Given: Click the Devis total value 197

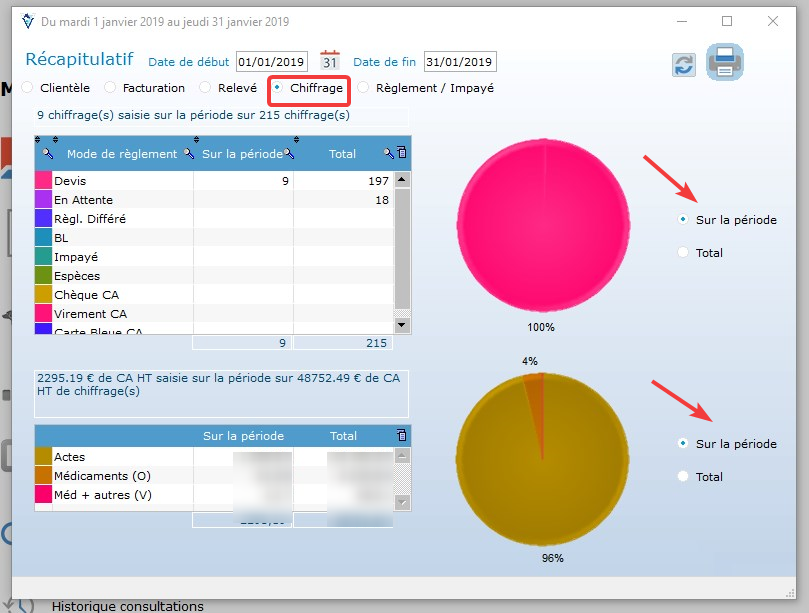Looking at the screenshot, I should click(x=378, y=181).
